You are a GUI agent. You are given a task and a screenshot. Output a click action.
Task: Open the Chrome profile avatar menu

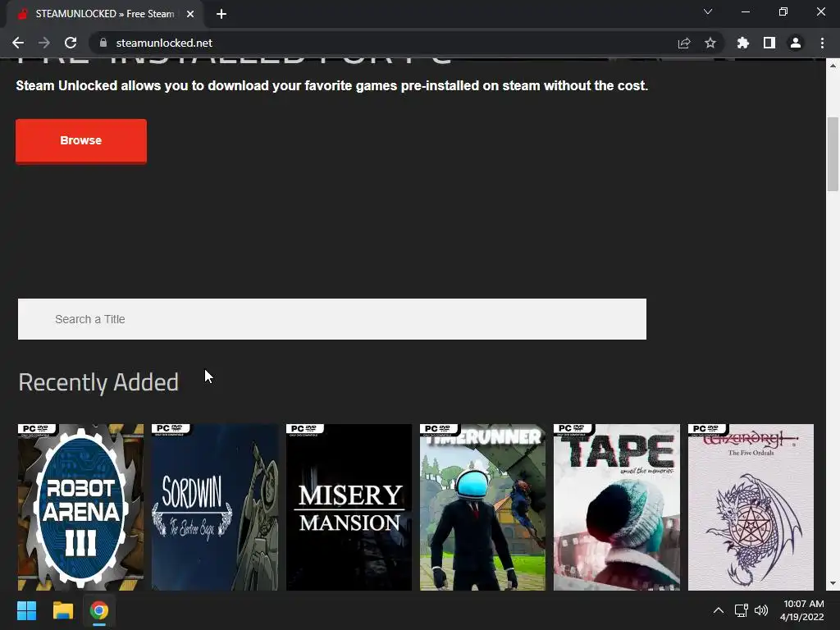click(x=796, y=43)
